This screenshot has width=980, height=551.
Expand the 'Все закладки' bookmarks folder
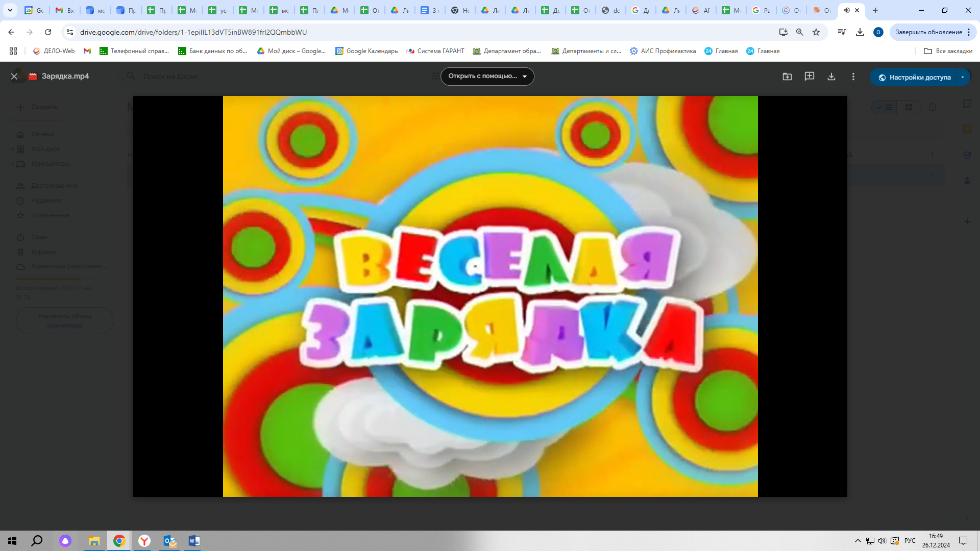point(948,51)
